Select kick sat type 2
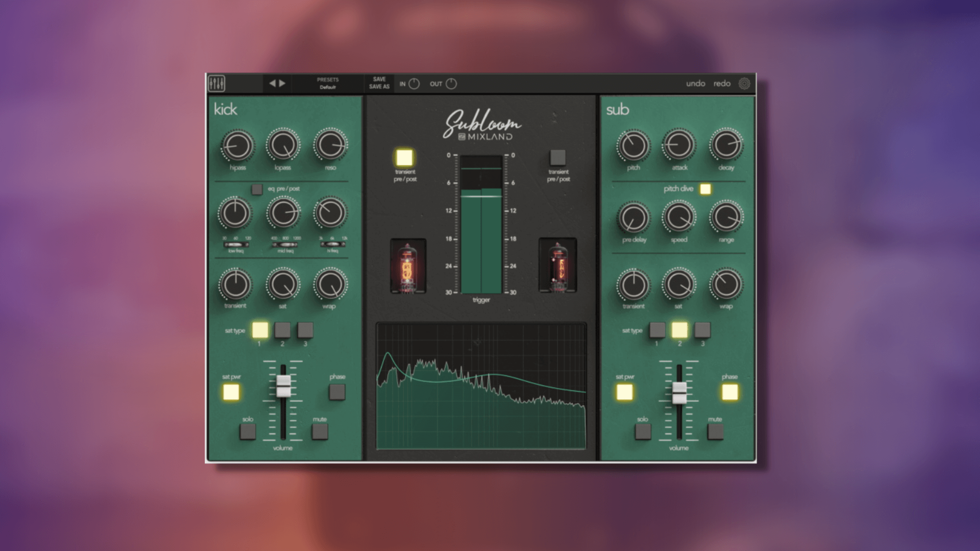 pos(282,330)
